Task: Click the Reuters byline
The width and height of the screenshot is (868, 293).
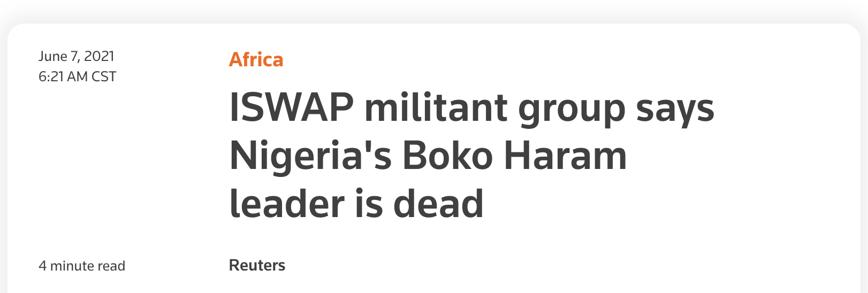Action: tap(257, 265)
